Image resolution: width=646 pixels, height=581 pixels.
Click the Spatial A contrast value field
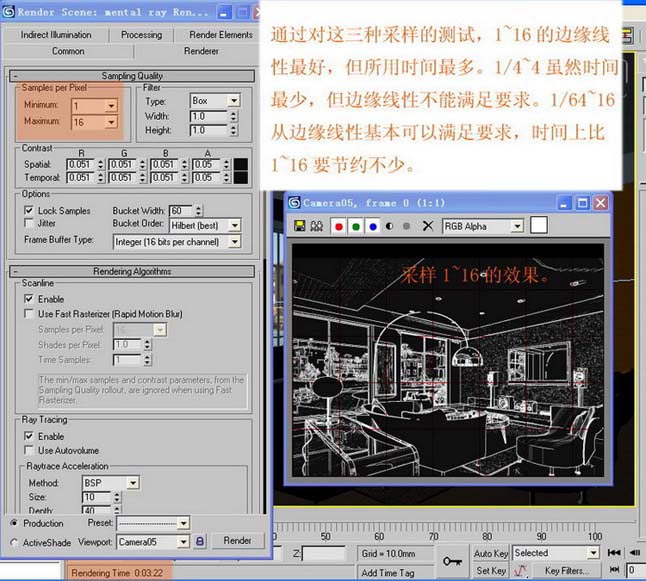[207, 164]
